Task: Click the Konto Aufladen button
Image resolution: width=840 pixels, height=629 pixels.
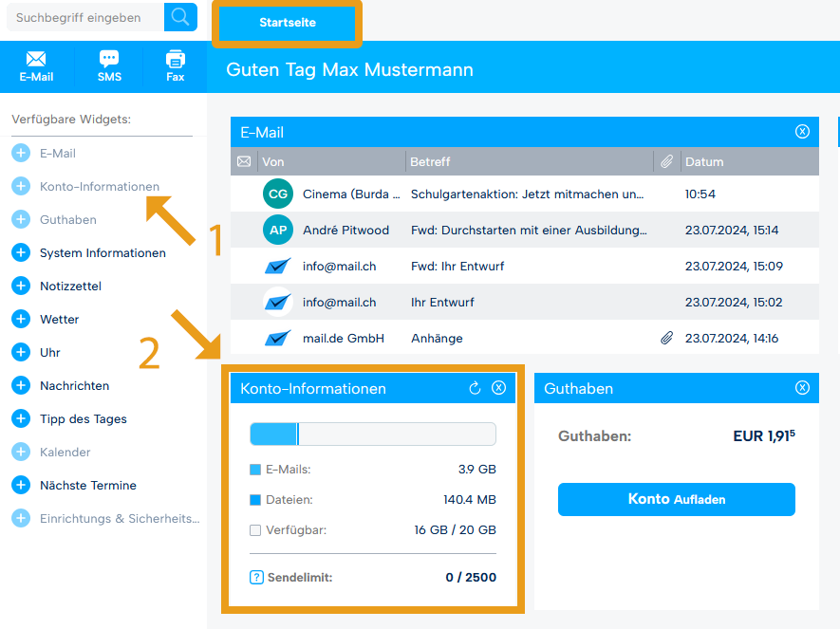Action: pos(677,499)
